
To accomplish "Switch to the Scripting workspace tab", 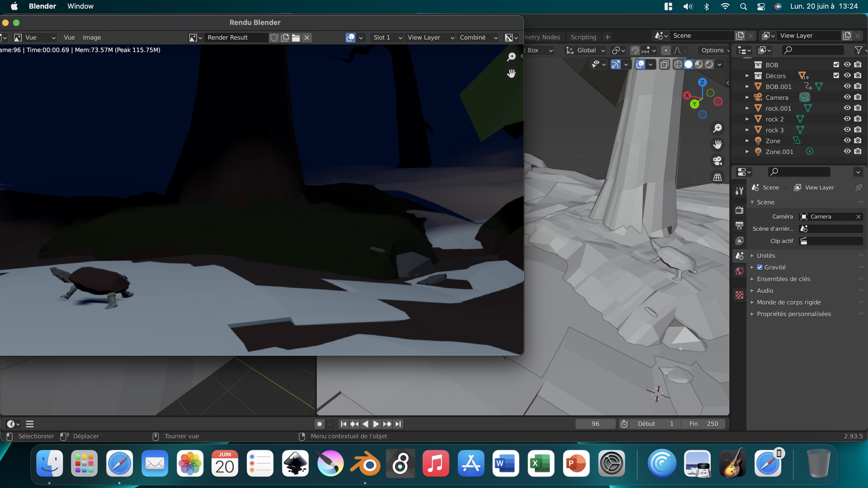I will coord(583,37).
